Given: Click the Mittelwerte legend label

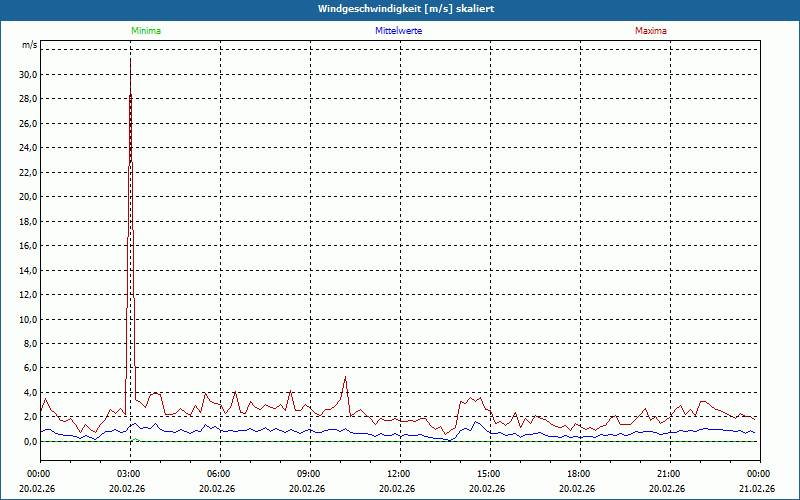Looking at the screenshot, I should click(x=398, y=31).
